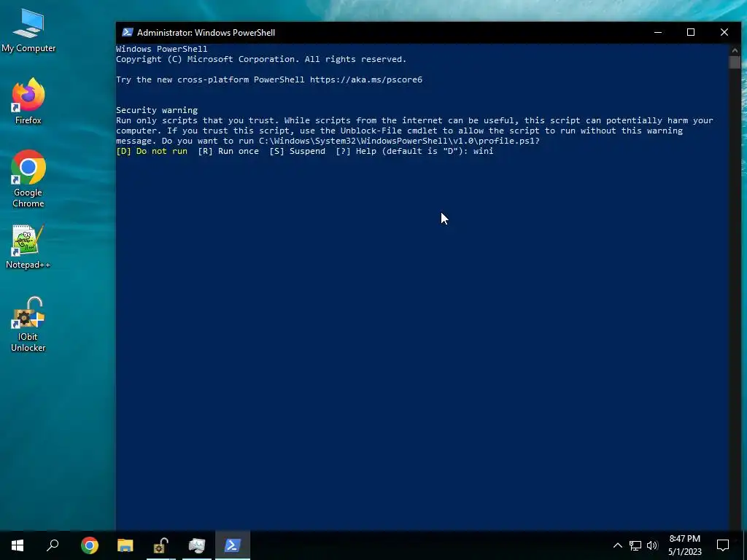
Task: Open My Computer desktop icon
Action: pos(28,31)
